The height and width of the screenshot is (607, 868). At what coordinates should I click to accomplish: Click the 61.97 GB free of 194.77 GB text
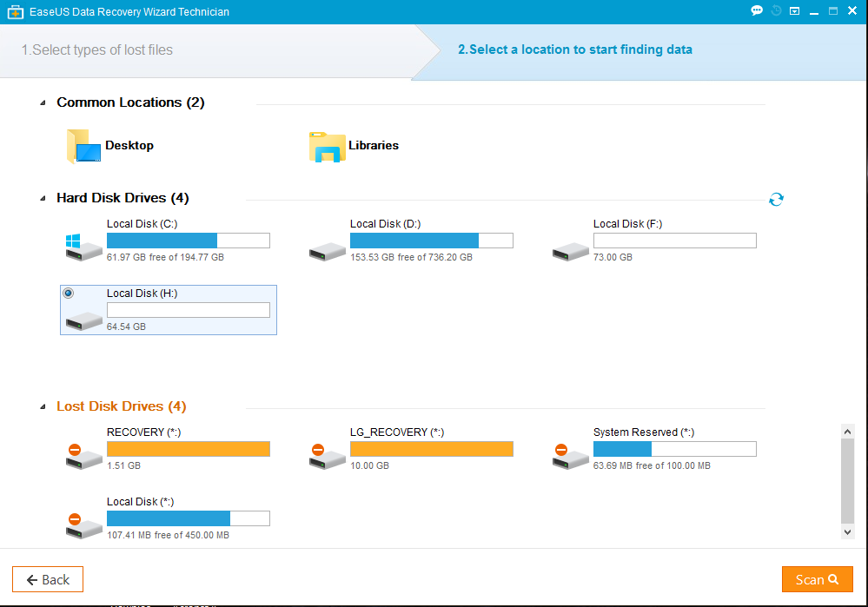click(165, 257)
